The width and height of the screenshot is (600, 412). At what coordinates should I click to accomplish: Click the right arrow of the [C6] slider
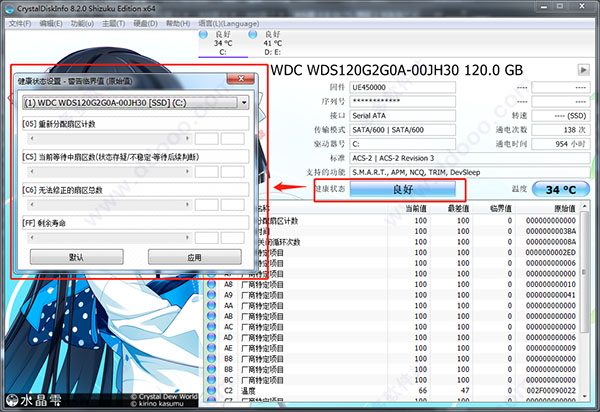pyautogui.click(x=187, y=204)
